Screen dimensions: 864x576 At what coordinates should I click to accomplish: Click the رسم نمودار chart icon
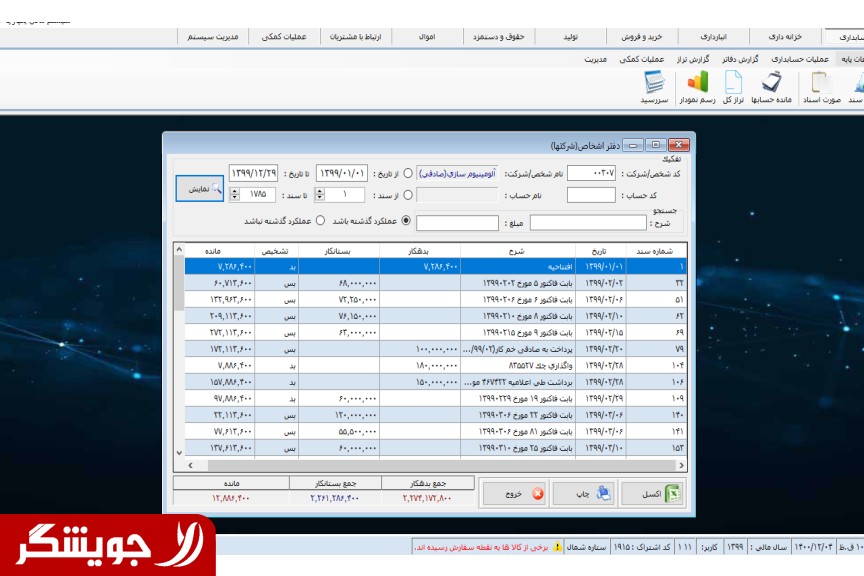pos(695,86)
